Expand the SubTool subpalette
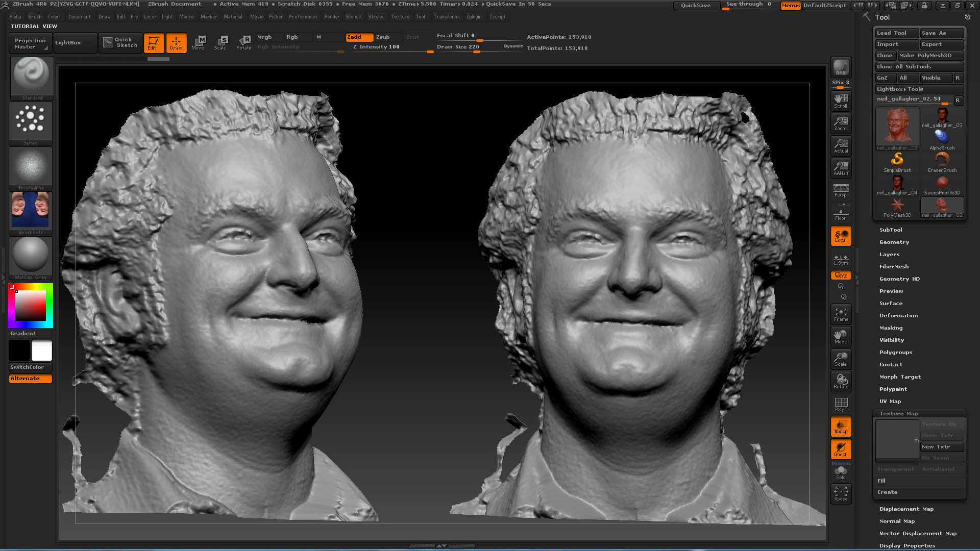Screen dimensions: 980x551 [891, 230]
